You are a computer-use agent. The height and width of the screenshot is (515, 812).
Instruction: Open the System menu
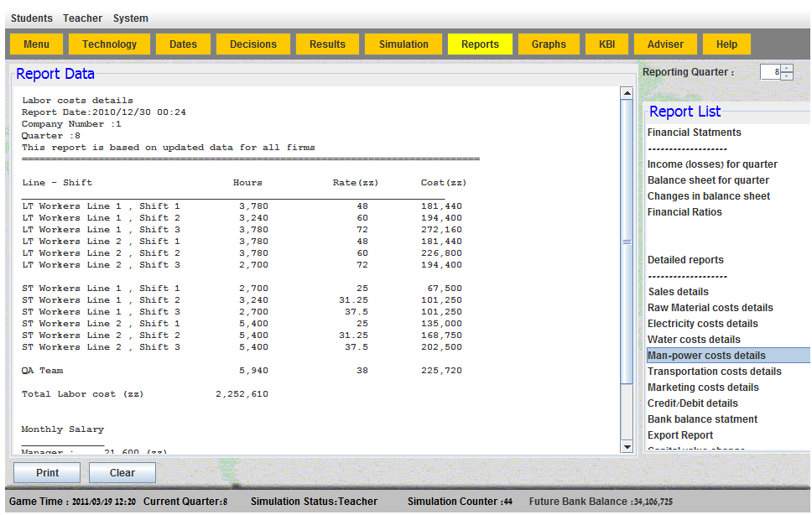pos(130,18)
